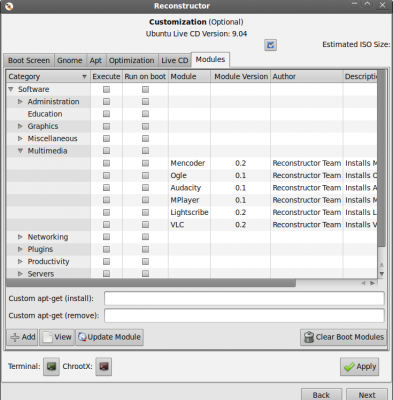This screenshot has width=393, height=400.
Task: Select the Modules tab
Action: click(210, 60)
